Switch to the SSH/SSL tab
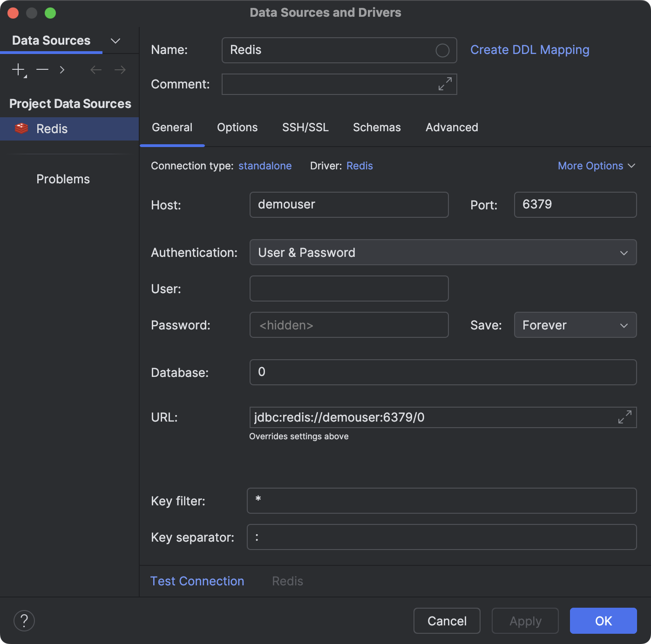The image size is (651, 644). [305, 127]
